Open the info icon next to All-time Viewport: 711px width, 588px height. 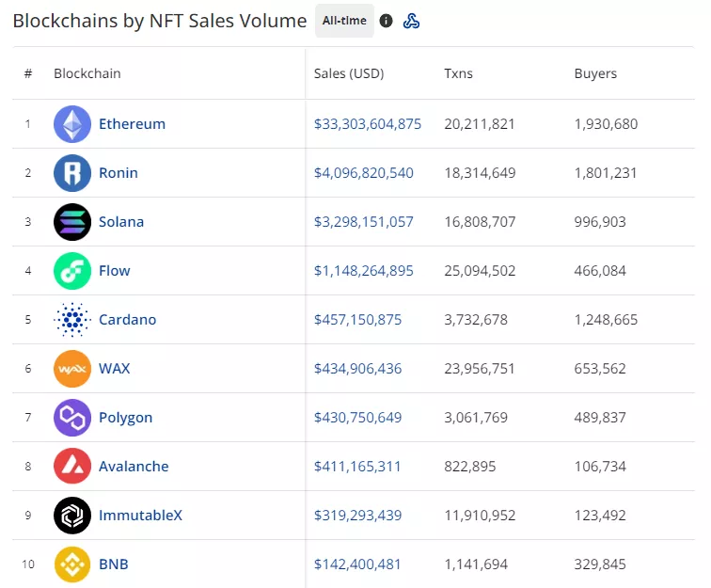[387, 21]
